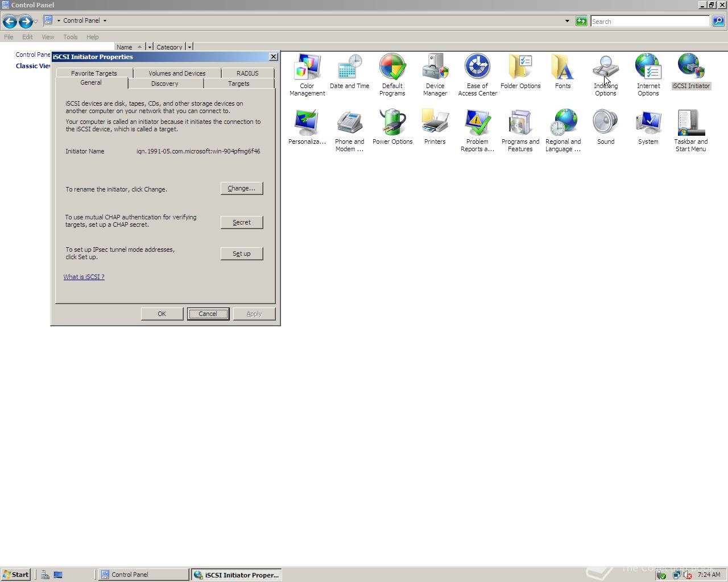Open the Printers folder
The width and height of the screenshot is (728, 582).
pyautogui.click(x=435, y=127)
